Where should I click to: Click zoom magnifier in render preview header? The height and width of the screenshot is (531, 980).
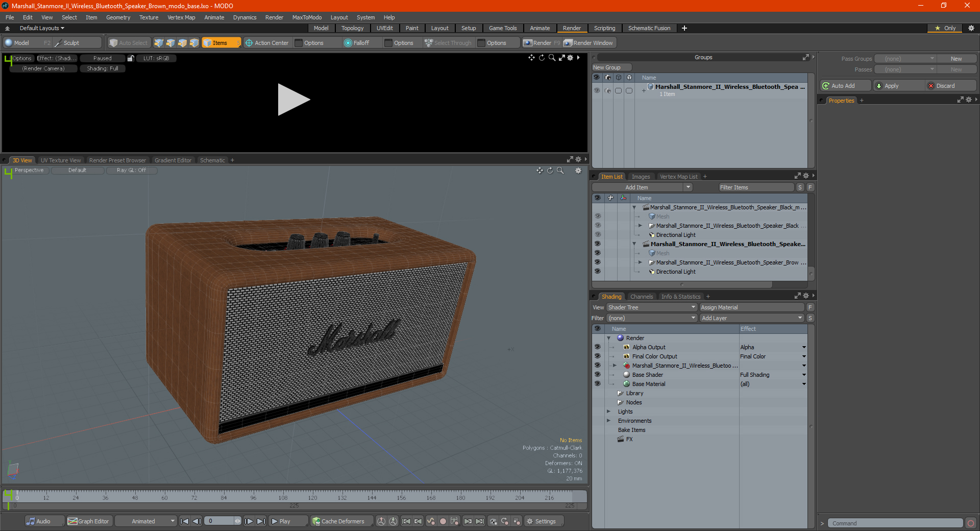(552, 58)
